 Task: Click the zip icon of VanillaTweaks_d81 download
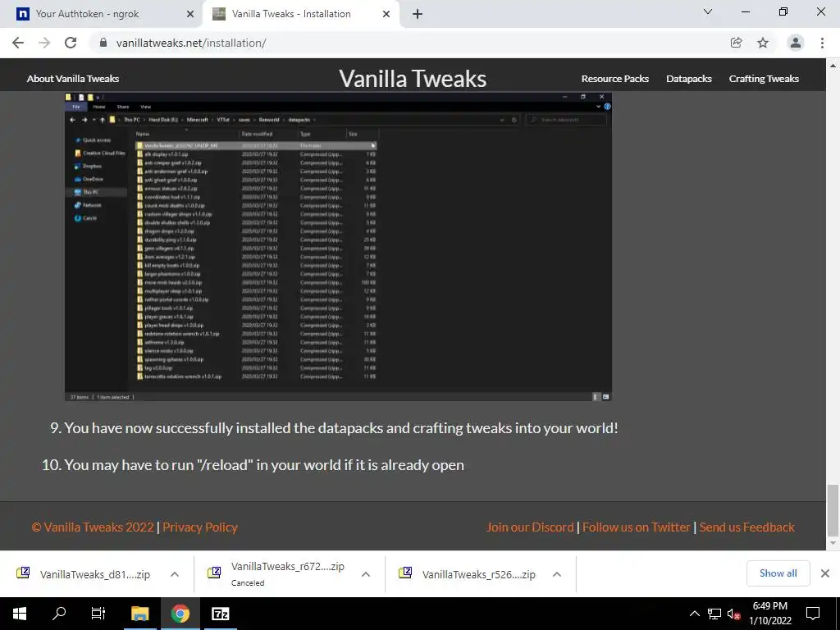[x=23, y=573]
